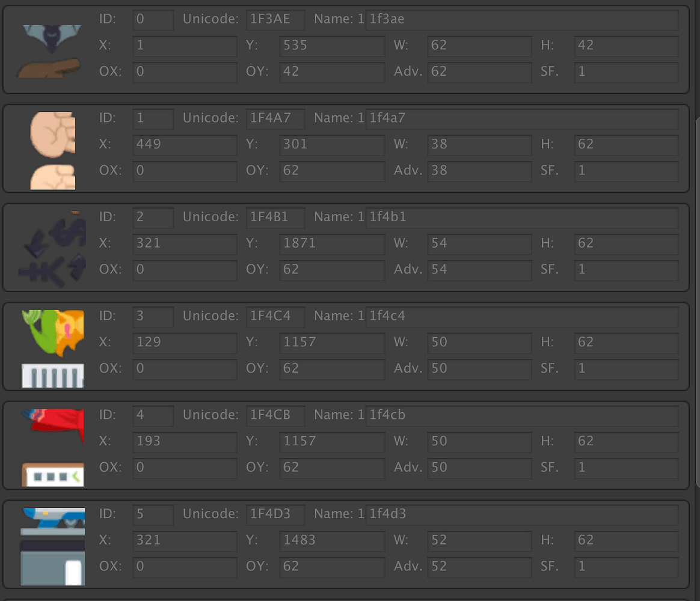Click the Adv field showing 38
Viewport: 700px width, 601px height.
(x=479, y=171)
